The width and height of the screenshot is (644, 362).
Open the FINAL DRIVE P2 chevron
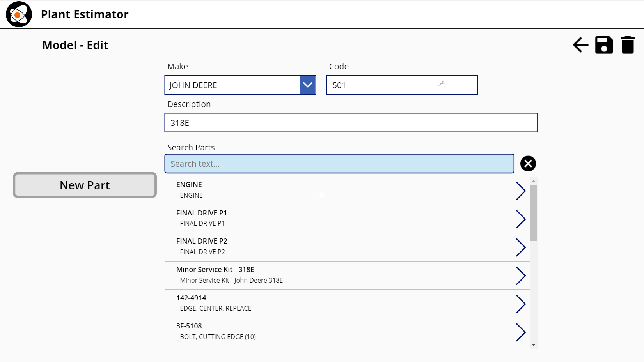521,247
